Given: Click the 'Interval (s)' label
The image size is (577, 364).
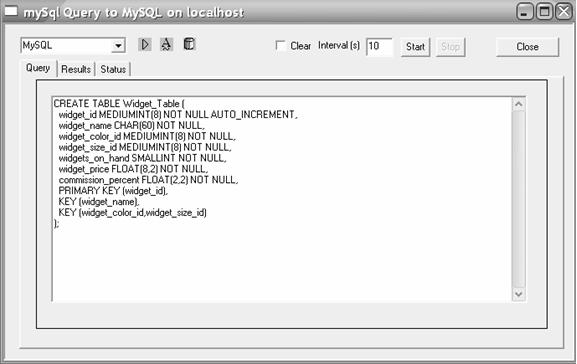Looking at the screenshot, I should (339, 46).
